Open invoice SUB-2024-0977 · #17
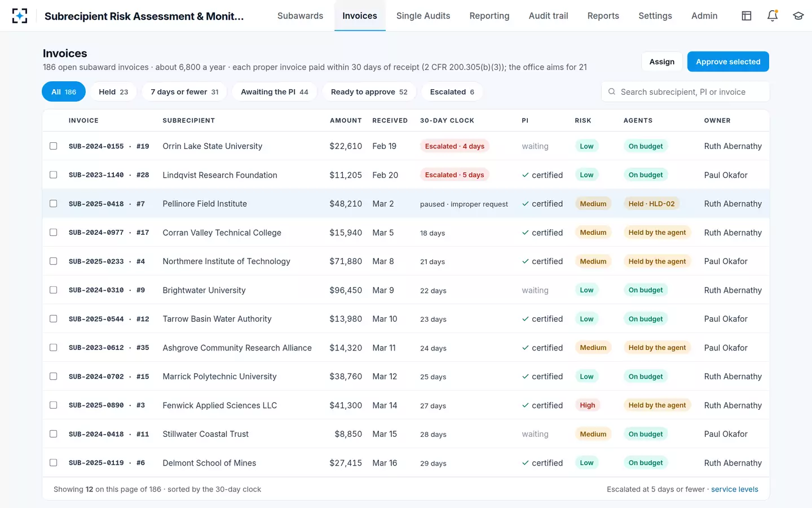812x508 pixels. click(x=109, y=233)
